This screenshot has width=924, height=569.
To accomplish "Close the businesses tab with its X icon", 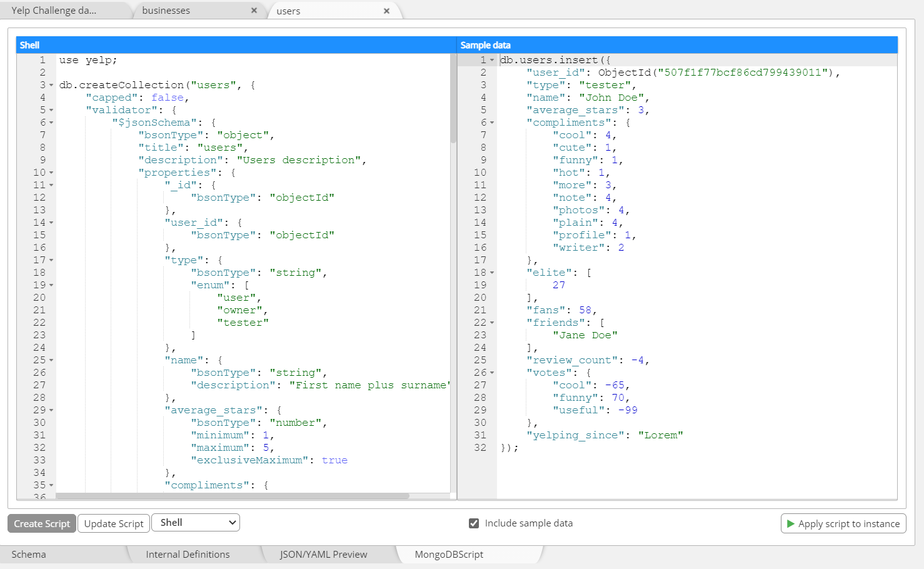I will click(x=254, y=10).
